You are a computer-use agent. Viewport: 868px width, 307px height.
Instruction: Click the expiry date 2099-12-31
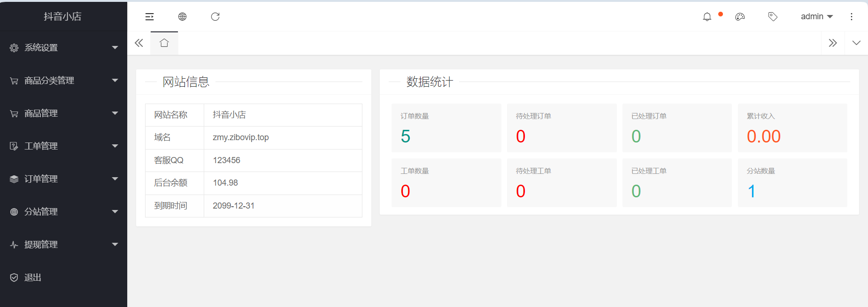(233, 206)
